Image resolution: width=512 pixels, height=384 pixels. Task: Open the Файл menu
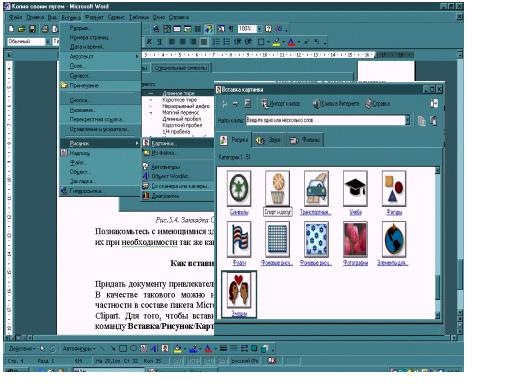(15, 17)
